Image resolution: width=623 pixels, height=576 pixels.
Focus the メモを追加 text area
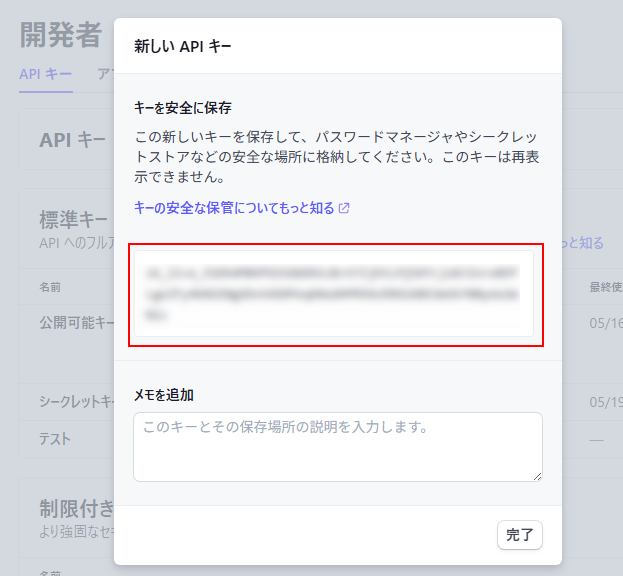pyautogui.click(x=337, y=446)
